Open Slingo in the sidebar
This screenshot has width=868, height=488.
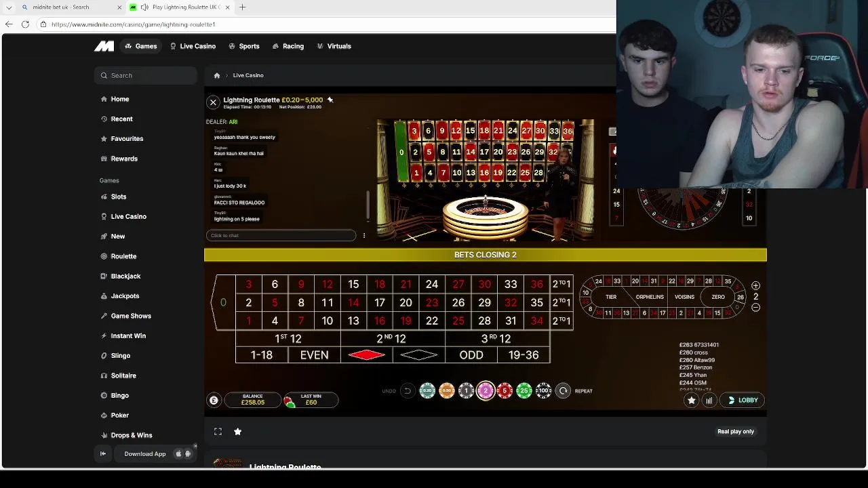(115, 355)
